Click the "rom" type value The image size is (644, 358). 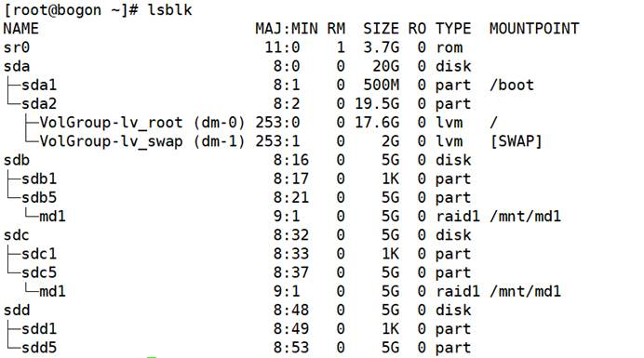point(449,47)
